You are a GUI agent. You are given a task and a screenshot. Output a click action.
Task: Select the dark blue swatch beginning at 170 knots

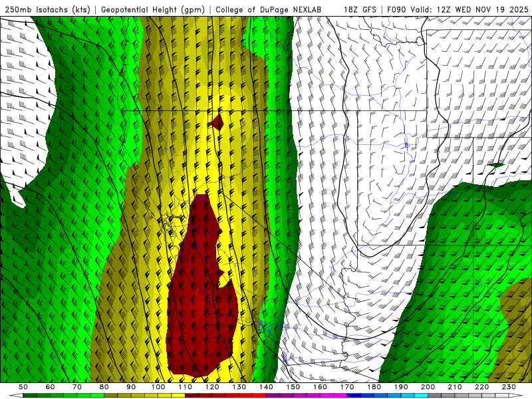coord(354,396)
